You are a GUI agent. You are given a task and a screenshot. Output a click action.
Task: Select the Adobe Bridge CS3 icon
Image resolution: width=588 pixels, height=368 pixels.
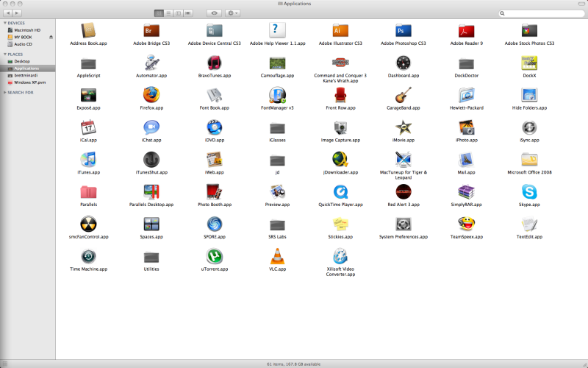151,30
